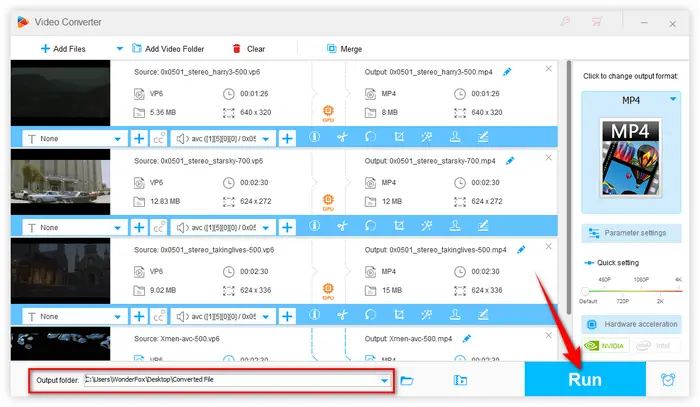Remove harry3-500 video from list
Screen dimensions: 700x407
coord(549,69)
